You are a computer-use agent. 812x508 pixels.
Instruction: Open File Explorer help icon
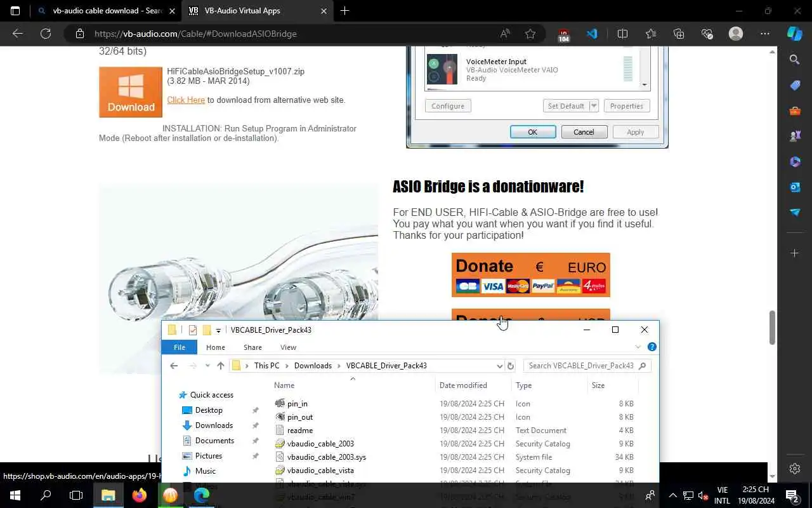click(x=652, y=347)
